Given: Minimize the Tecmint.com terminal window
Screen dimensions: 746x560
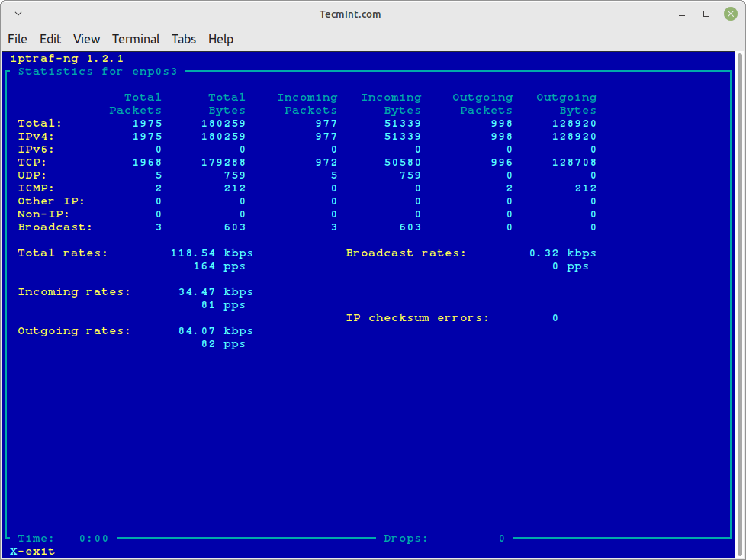Looking at the screenshot, I should (x=682, y=14).
